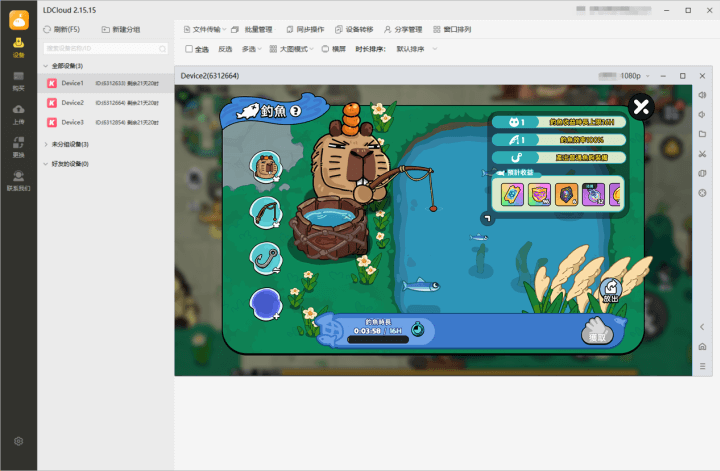Click the purple potion reward item
The image size is (720, 471).
[593, 195]
